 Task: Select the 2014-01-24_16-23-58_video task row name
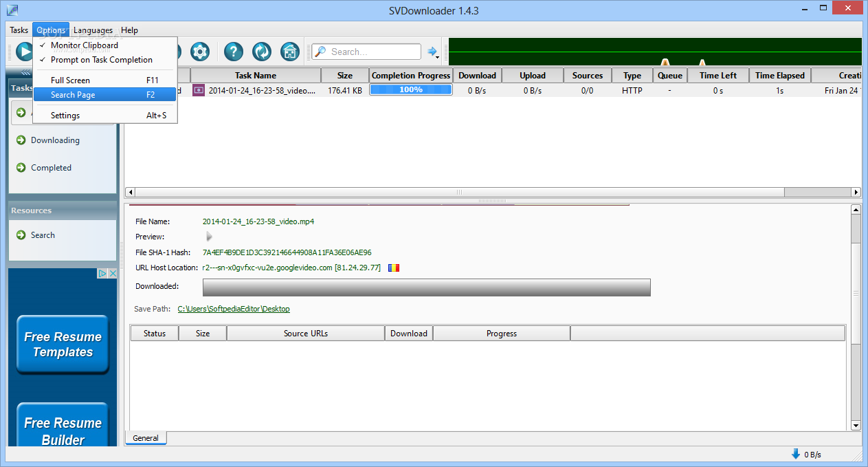(263, 90)
